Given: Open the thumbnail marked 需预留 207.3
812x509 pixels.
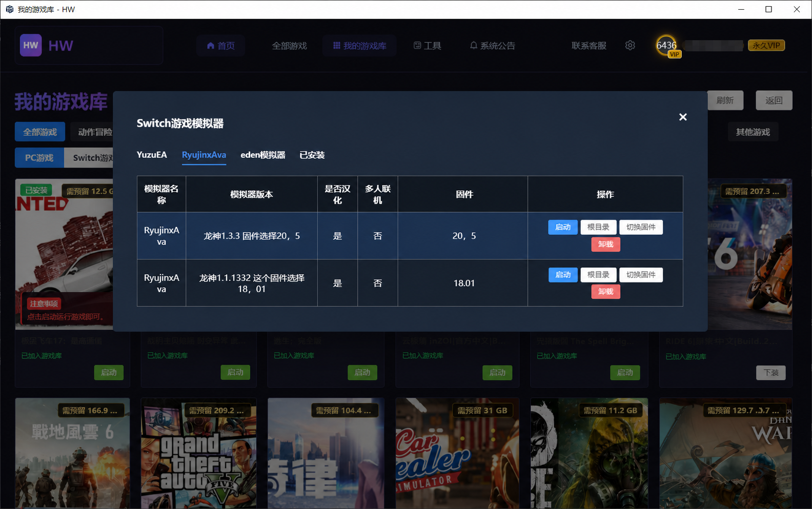Looking at the screenshot, I should click(750, 254).
